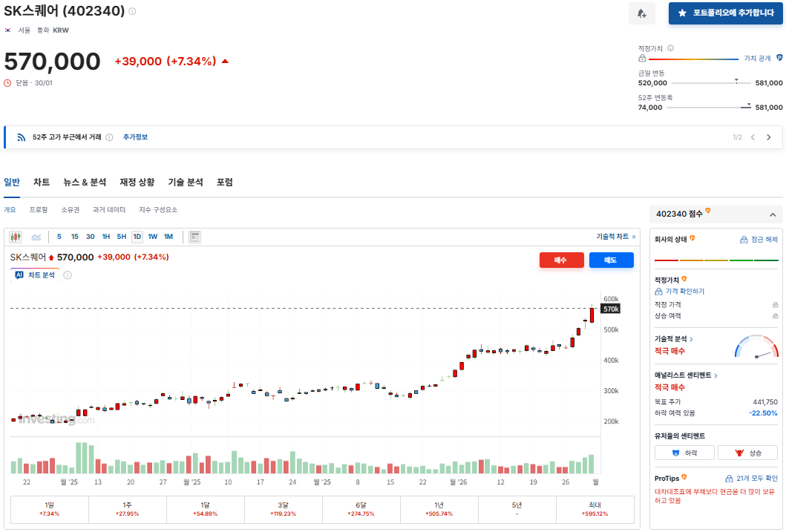Open the 포럼 tab
The width and height of the screenshot is (786, 532).
[225, 183]
